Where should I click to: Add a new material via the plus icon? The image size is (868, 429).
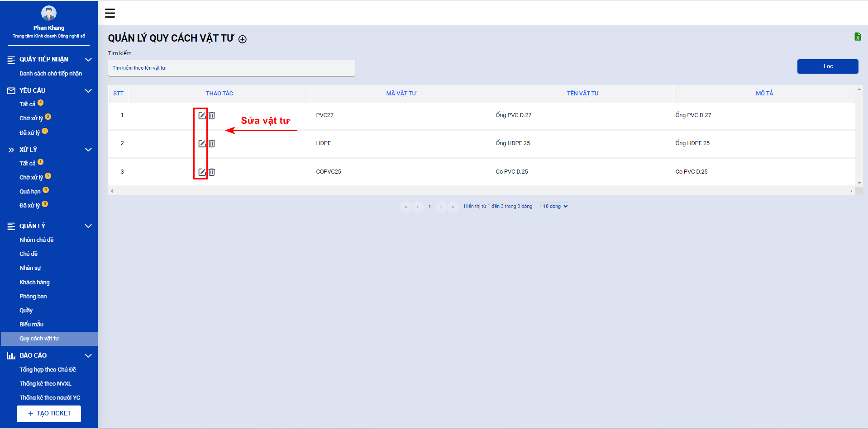[243, 39]
